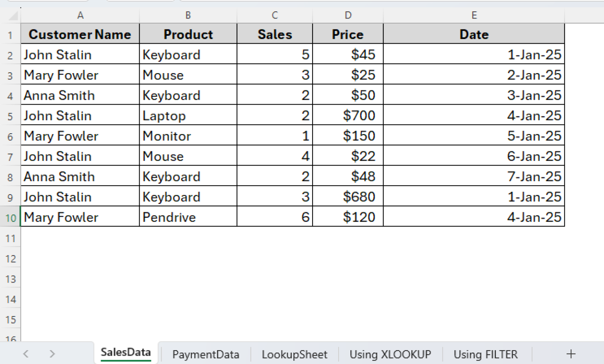Switch to the PaymentData sheet tab
The width and height of the screenshot is (604, 364).
pyautogui.click(x=206, y=354)
